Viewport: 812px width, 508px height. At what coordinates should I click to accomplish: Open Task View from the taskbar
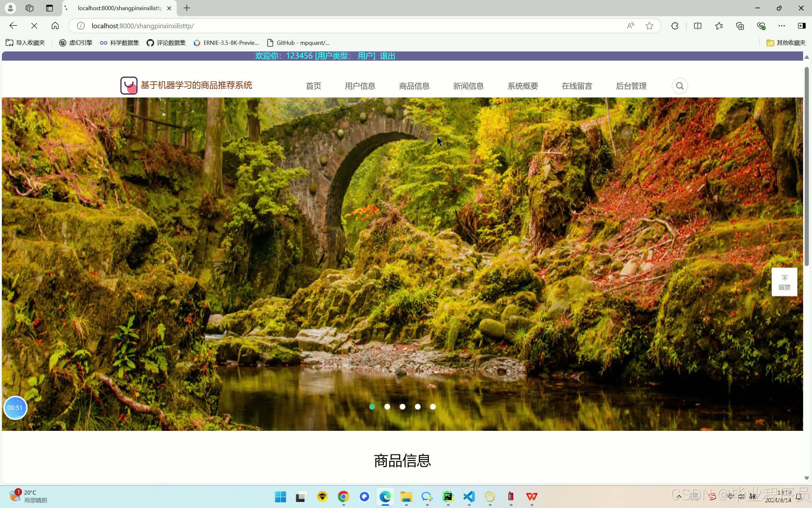301,497
